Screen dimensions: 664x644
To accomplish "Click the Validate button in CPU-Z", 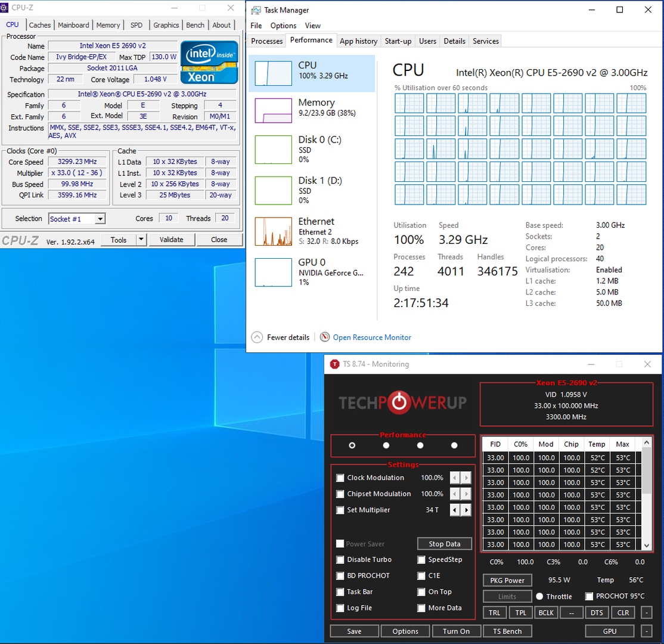I will [172, 240].
